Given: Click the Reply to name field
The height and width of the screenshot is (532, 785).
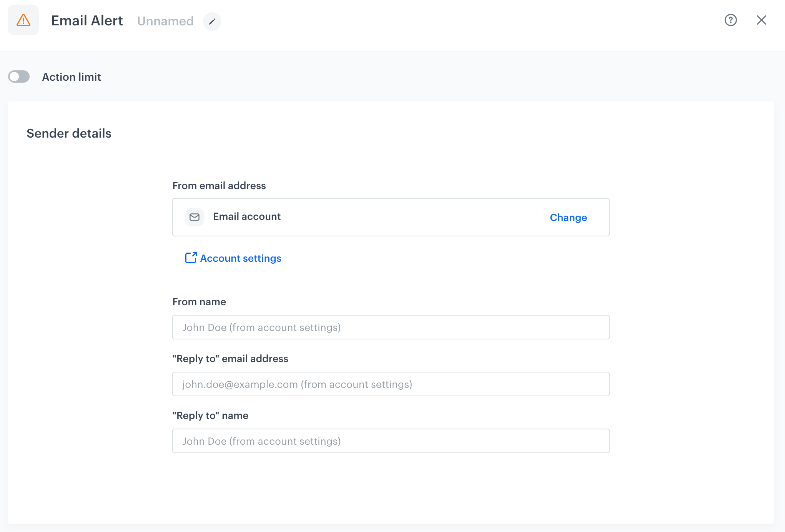Looking at the screenshot, I should [x=391, y=441].
